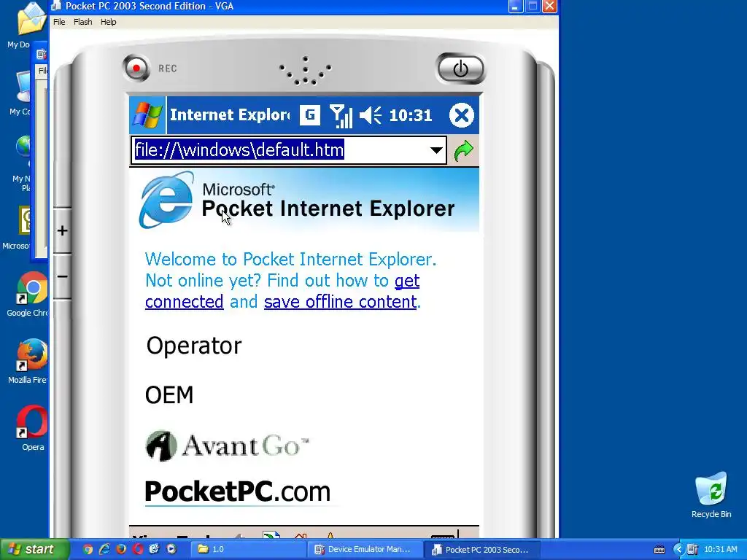Click the keyboard icon in system tray
This screenshot has height=560, width=747.
click(659, 550)
